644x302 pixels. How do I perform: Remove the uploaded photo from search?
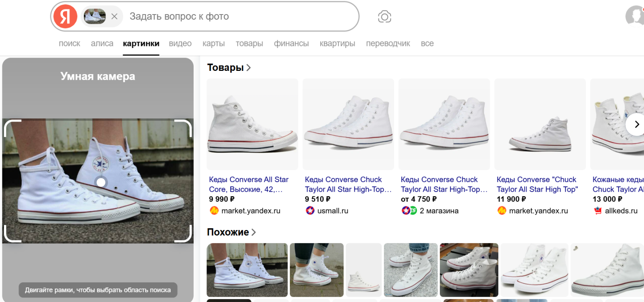pos(114,17)
